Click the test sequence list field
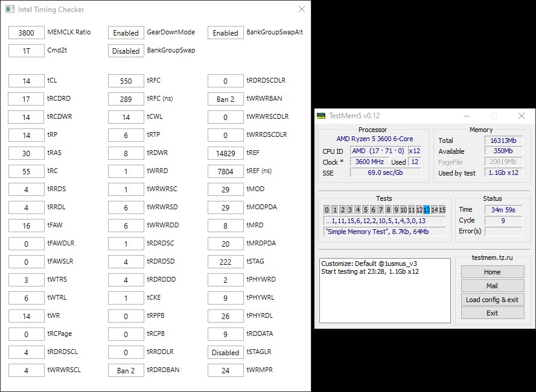The height and width of the screenshot is (392, 536). [384, 221]
